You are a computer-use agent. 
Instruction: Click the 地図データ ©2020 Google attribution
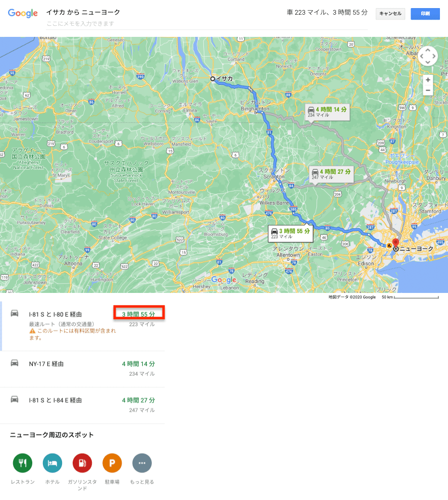tap(352, 297)
